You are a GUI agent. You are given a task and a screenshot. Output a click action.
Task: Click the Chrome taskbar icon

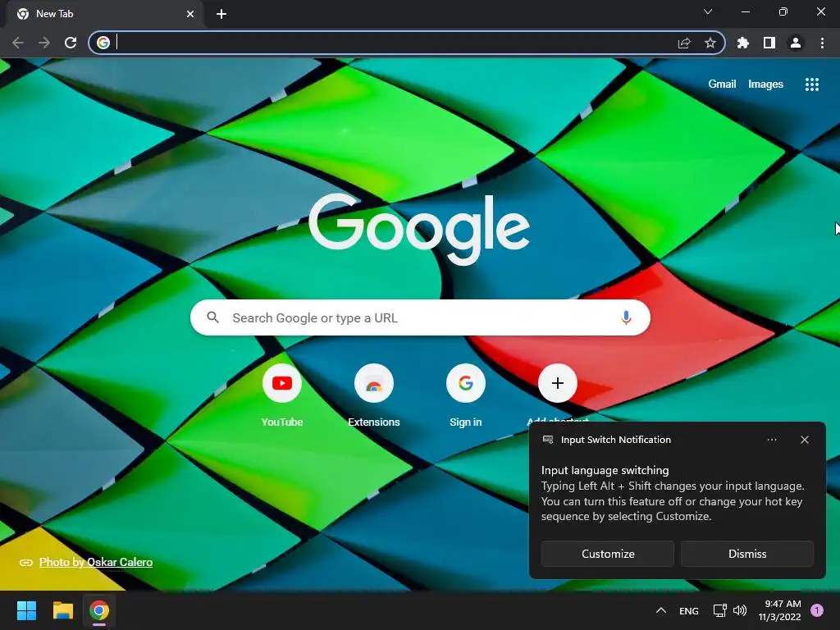pyautogui.click(x=99, y=610)
